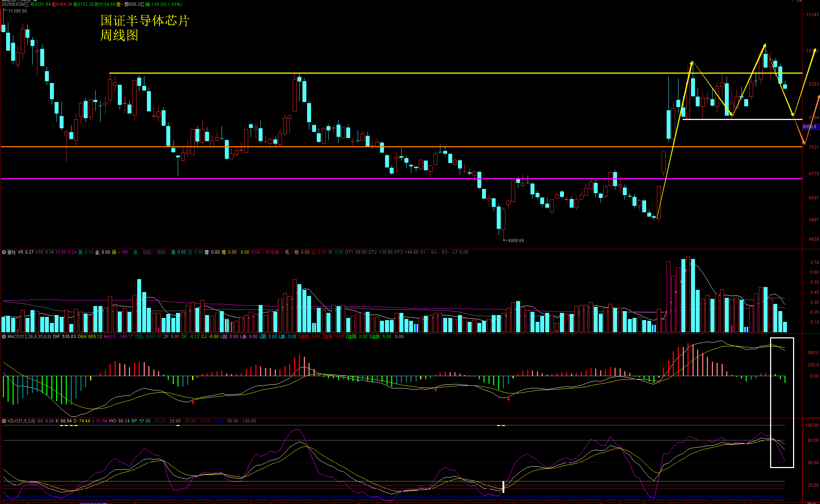Click the 4908.89 lowest price label

[516, 241]
